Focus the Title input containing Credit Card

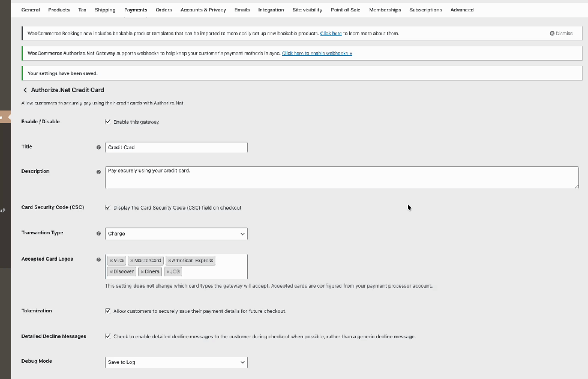(x=176, y=147)
